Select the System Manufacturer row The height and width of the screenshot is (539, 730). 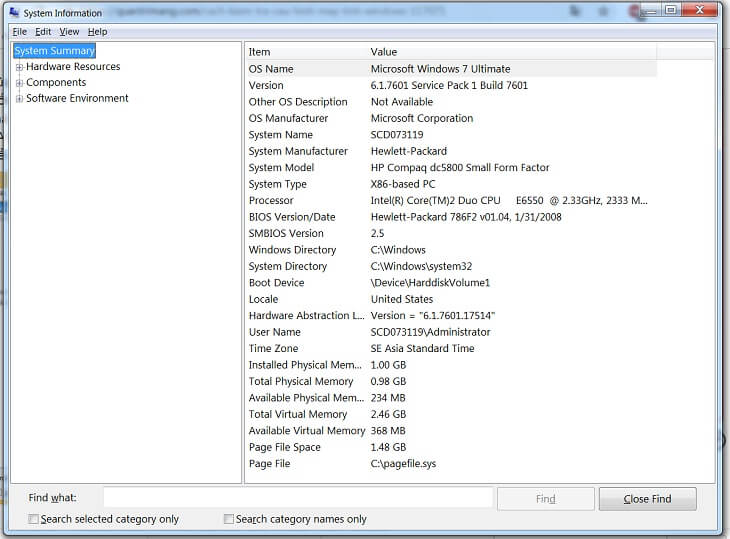452,151
